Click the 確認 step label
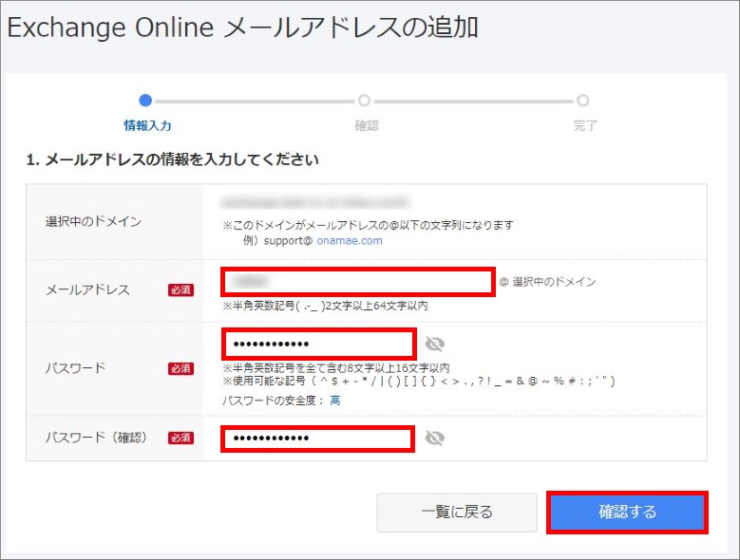 (367, 126)
